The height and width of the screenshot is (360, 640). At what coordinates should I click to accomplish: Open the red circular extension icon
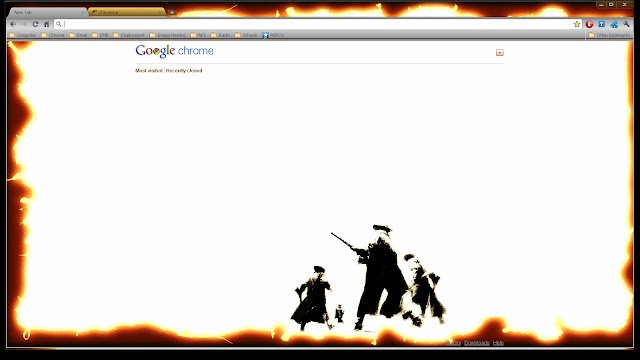[x=589, y=24]
